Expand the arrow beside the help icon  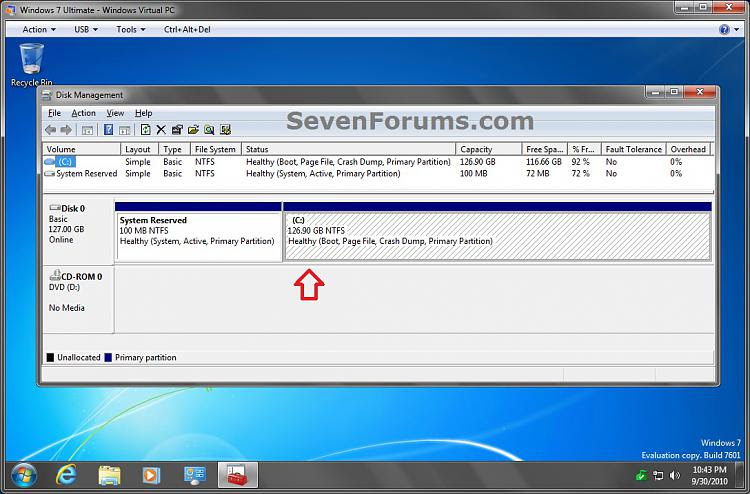pyautogui.click(x=737, y=30)
